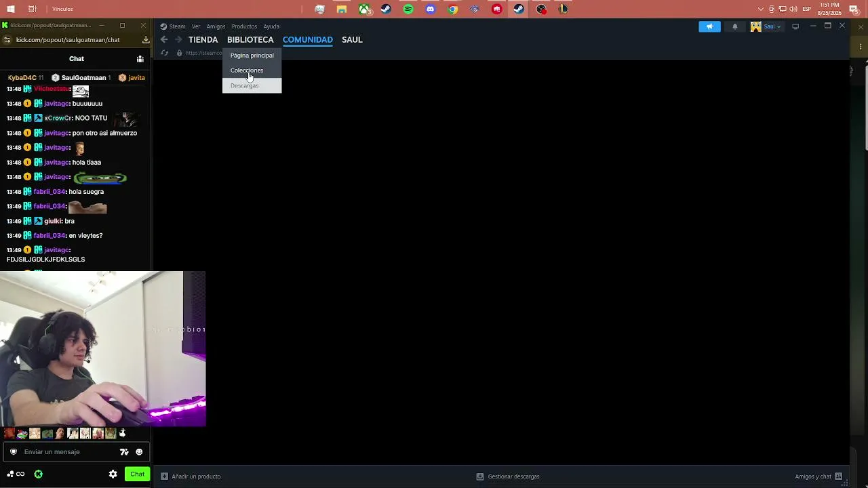Viewport: 868px width, 488px height.
Task: Expand hidden system tray icons chevron
Action: pos(761,9)
